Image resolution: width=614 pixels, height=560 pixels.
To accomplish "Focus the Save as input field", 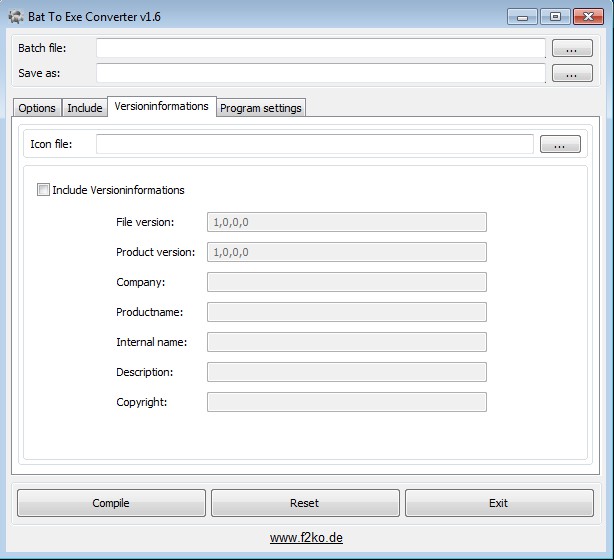I will point(321,73).
